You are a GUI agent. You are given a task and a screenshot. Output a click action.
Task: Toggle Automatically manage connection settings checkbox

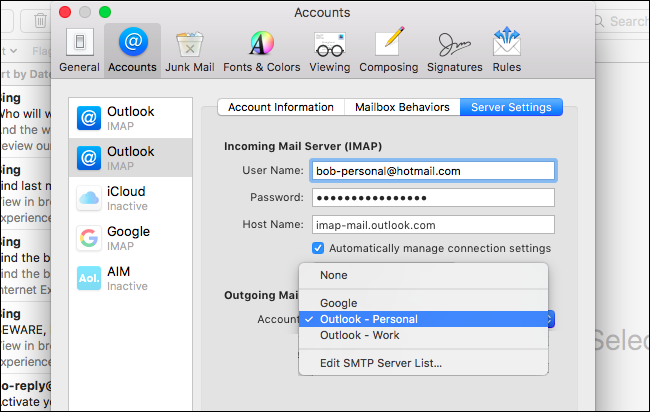pos(318,248)
